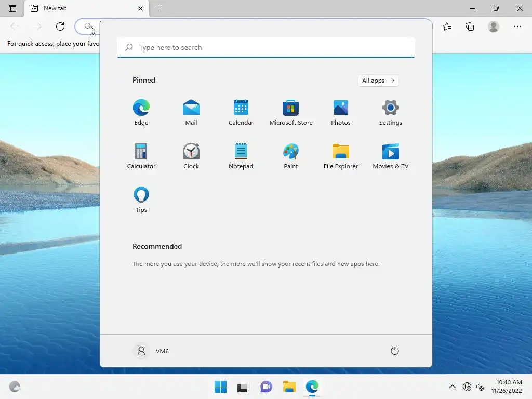This screenshot has height=399, width=532.
Task: Click the muted volume tray icon
Action: [x=480, y=387]
